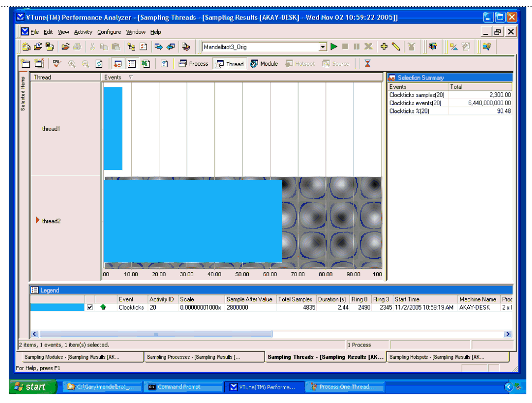The image size is (532, 403).
Task: Open the Activity menu
Action: [83, 32]
